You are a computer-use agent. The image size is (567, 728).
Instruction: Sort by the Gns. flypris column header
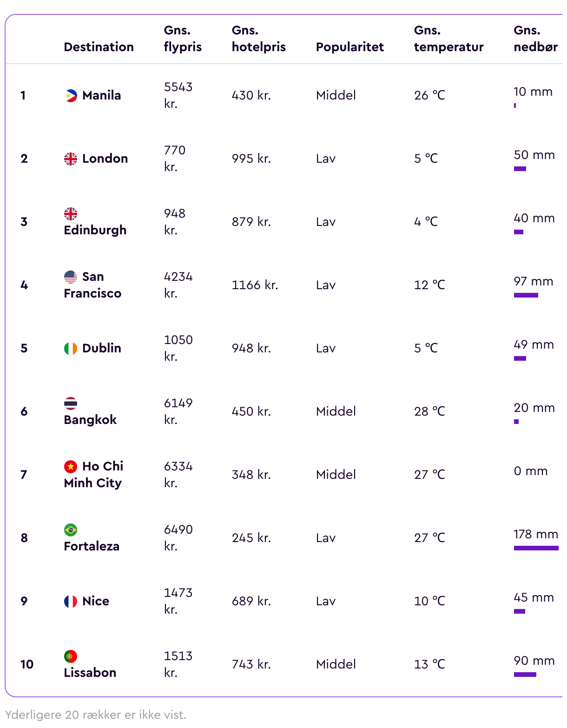[x=183, y=39]
